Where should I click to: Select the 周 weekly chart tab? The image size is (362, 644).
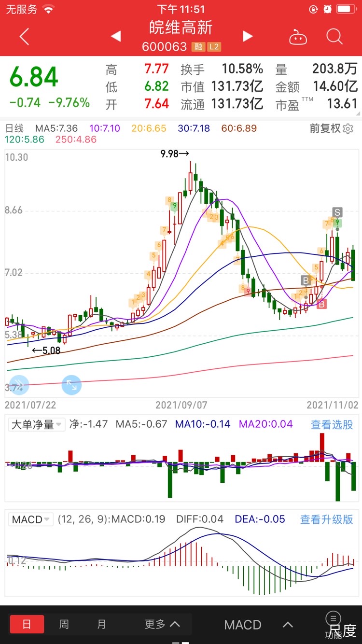[x=64, y=624]
